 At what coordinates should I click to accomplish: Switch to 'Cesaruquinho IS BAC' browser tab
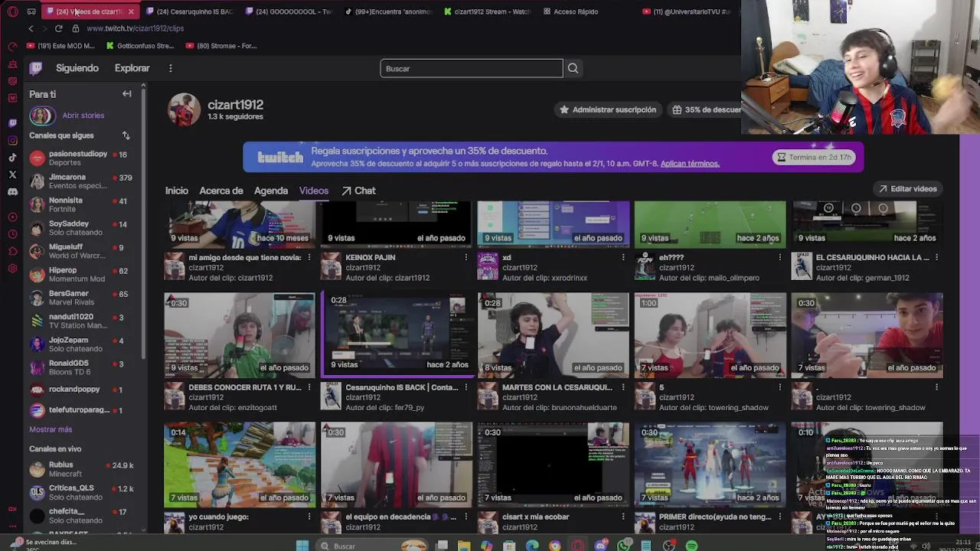click(189, 11)
